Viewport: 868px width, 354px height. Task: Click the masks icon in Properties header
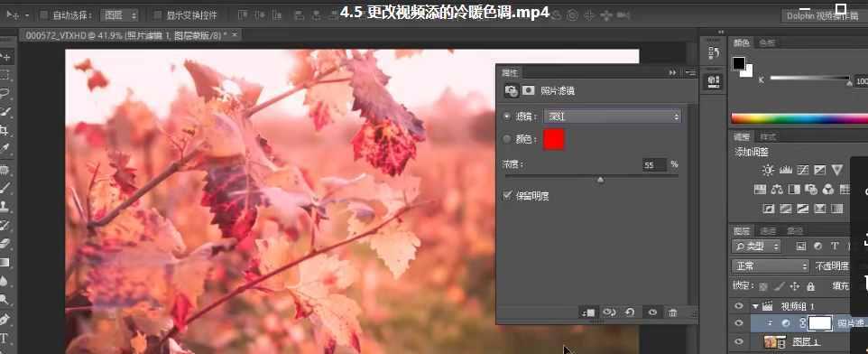(x=529, y=90)
